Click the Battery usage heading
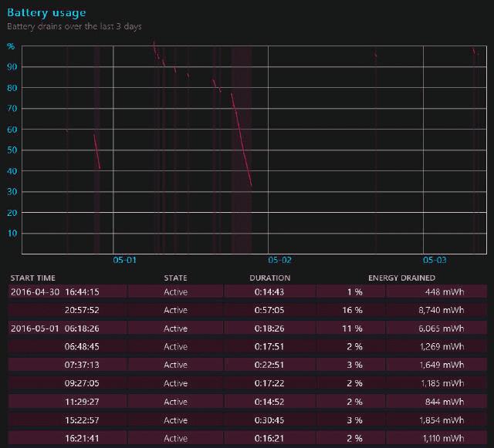The width and height of the screenshot is (494, 448). point(46,12)
